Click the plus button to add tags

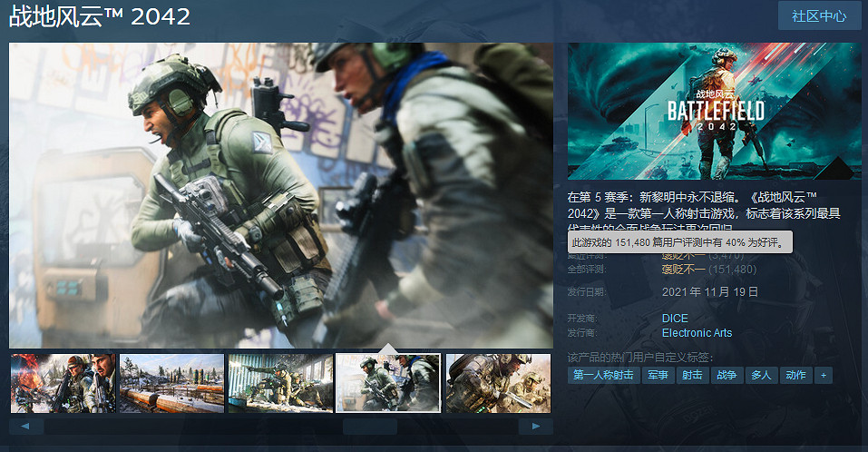click(823, 375)
